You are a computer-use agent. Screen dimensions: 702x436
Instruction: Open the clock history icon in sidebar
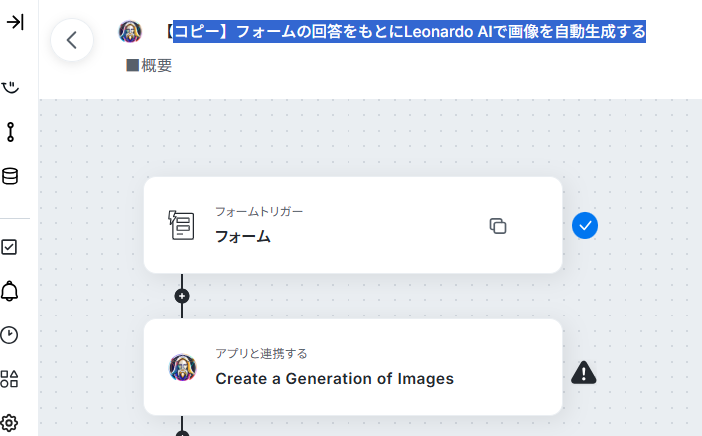tap(9, 335)
